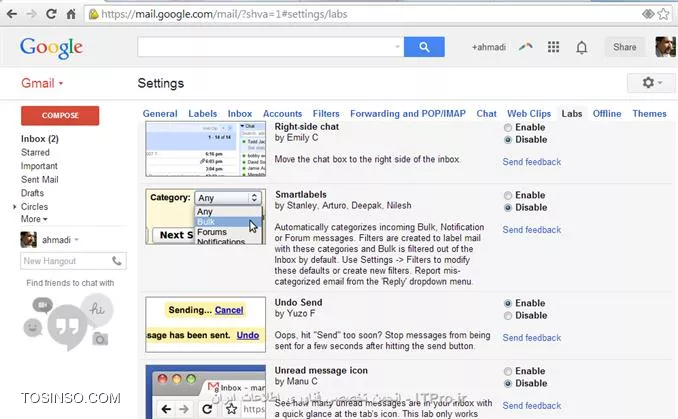
Task: Click the blue search magnifier button
Action: click(x=424, y=47)
